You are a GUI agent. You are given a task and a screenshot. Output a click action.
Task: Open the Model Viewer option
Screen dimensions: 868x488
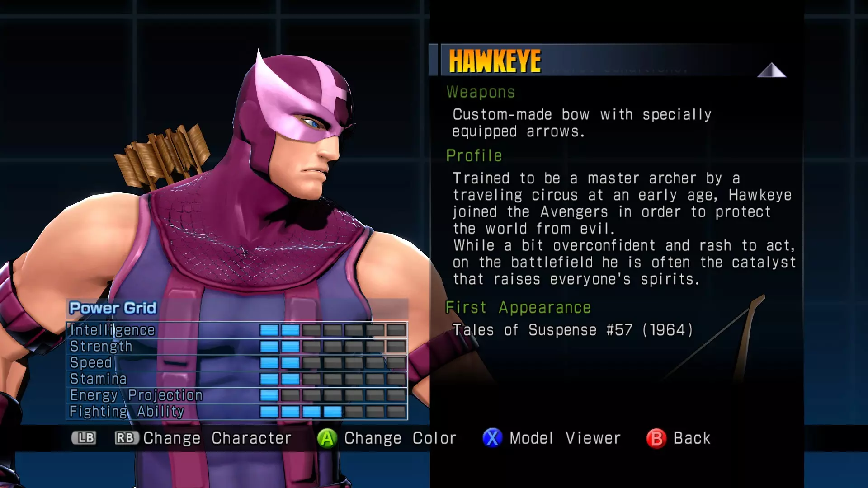tap(565, 438)
